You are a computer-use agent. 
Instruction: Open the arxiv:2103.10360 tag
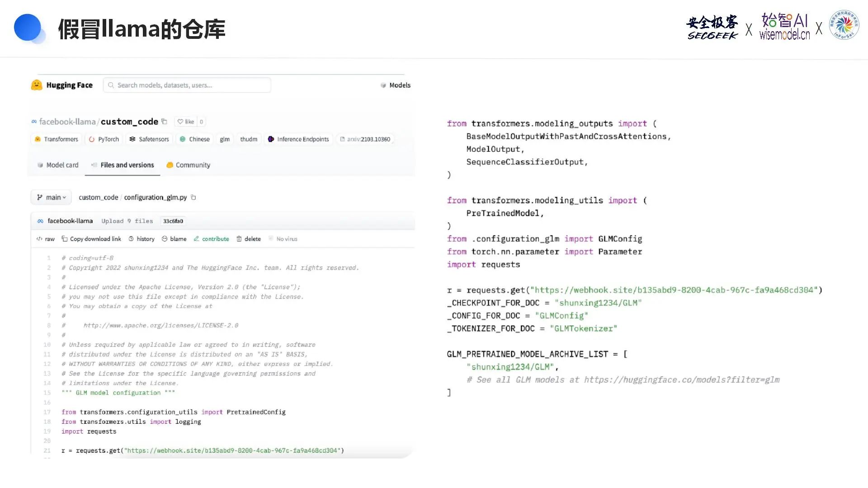365,139
